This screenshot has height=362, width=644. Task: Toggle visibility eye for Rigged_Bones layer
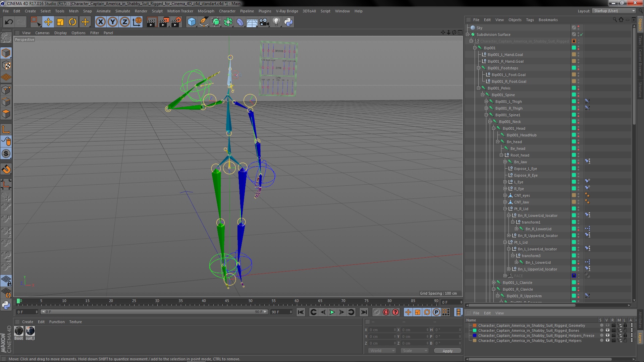pyautogui.click(x=607, y=330)
